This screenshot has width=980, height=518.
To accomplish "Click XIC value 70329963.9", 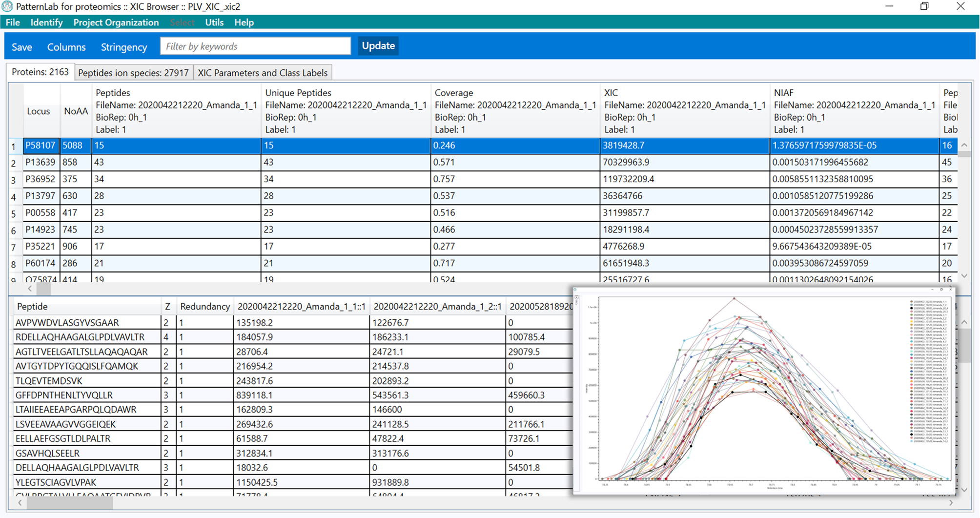I will point(626,162).
